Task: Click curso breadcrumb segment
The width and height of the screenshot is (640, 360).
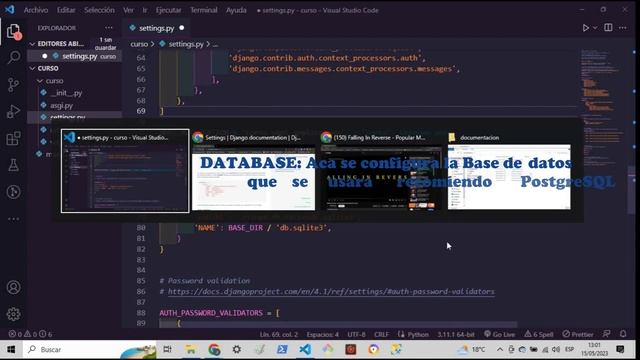Action: (x=139, y=44)
